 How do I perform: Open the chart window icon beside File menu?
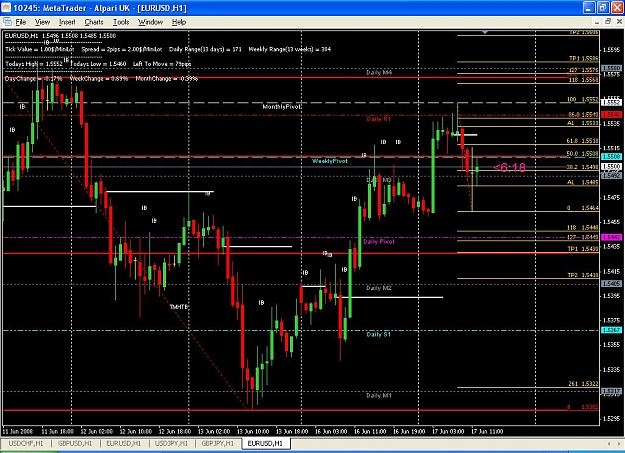point(7,22)
